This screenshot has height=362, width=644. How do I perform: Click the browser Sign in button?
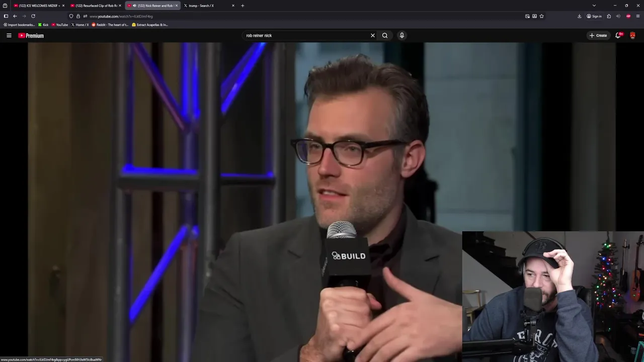[594, 16]
